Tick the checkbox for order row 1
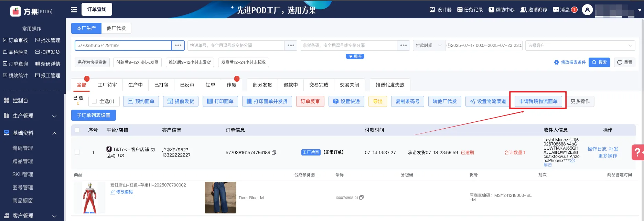The image size is (644, 221). (x=77, y=152)
